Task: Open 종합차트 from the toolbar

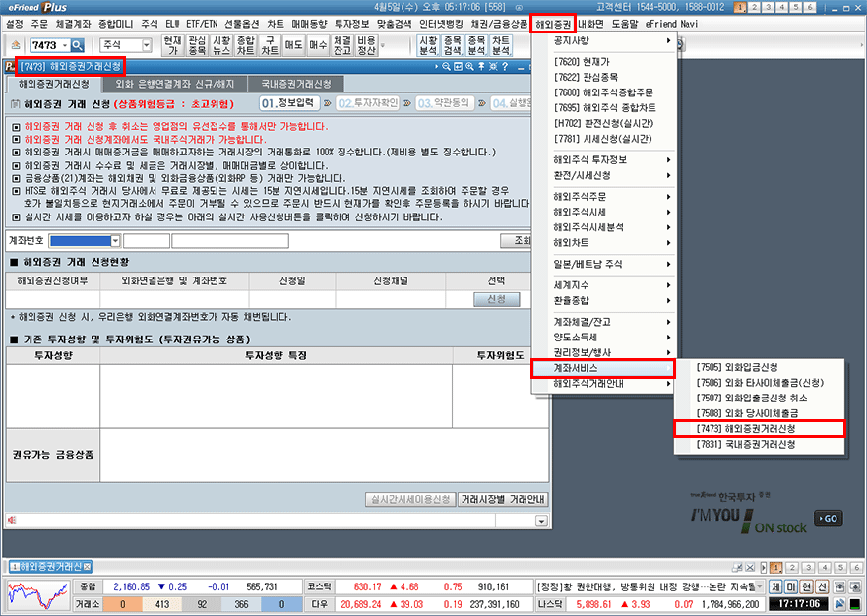Action: pos(245,45)
